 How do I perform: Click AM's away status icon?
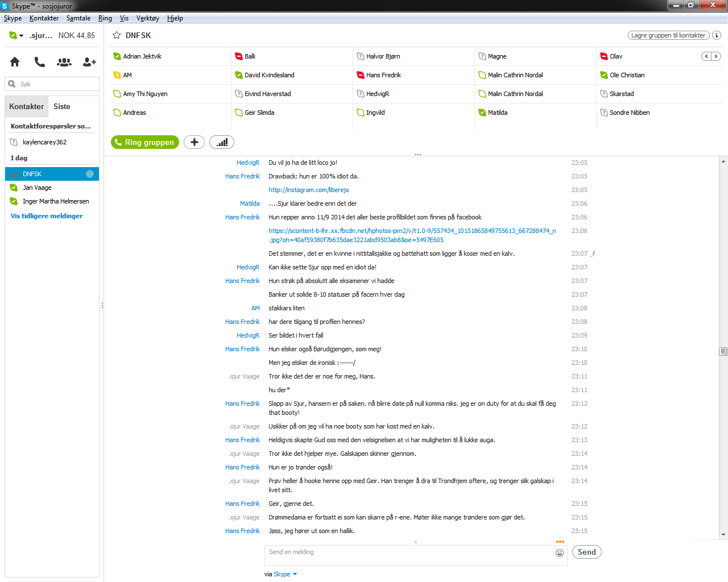[x=117, y=75]
